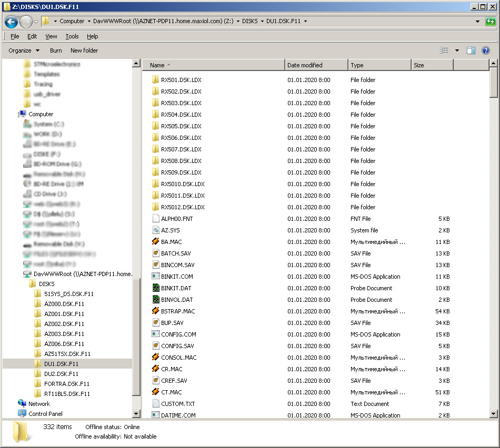Select FORTRA.DSK.F11 folder in tree
This screenshot has width=500, height=448.
[x=66, y=384]
